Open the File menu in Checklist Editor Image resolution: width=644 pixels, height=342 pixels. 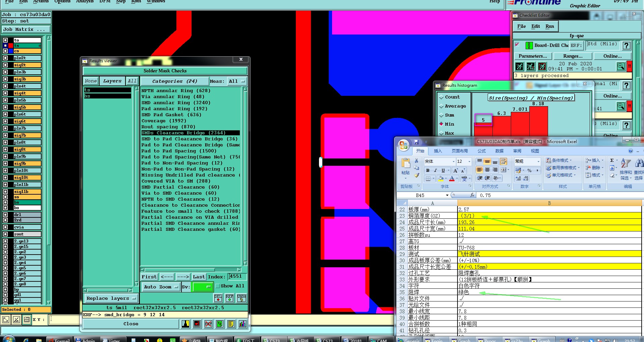point(522,26)
